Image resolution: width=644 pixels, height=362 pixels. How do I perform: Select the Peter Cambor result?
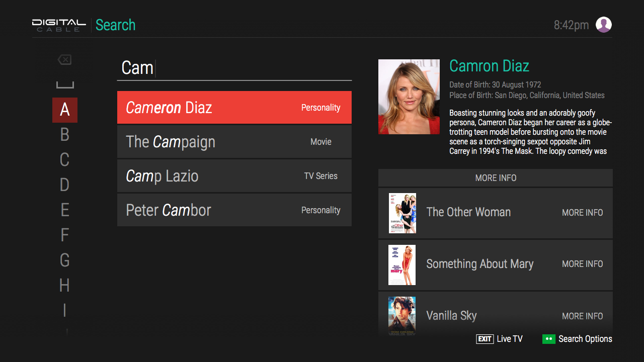234,210
